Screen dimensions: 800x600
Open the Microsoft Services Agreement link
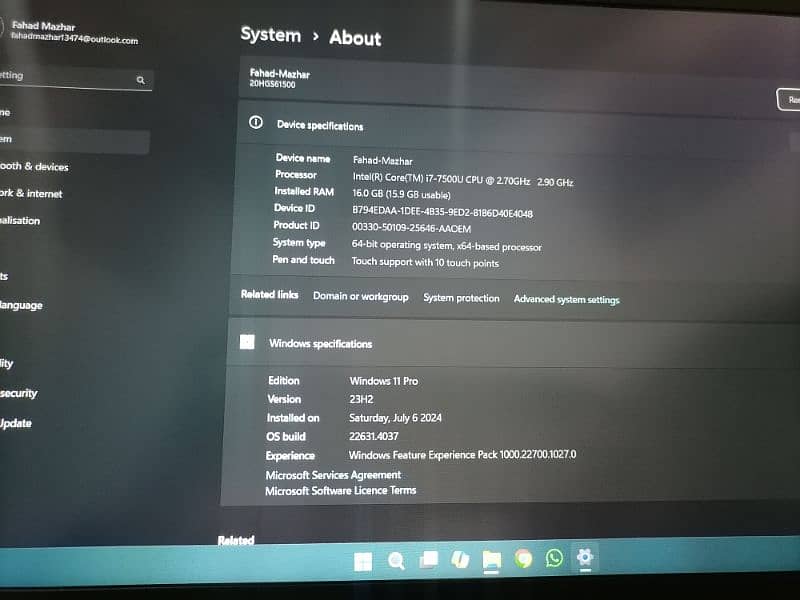coord(333,475)
